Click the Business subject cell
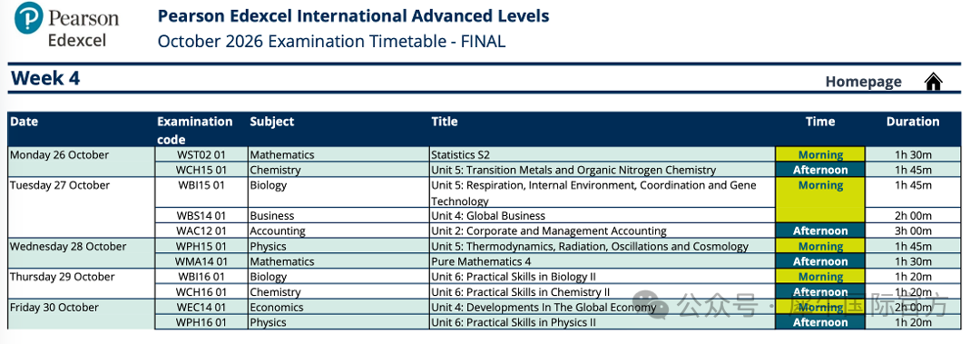 point(338,216)
